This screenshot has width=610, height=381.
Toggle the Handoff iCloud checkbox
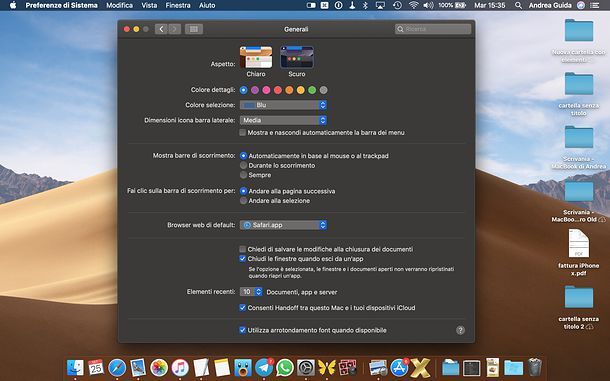[x=242, y=308]
